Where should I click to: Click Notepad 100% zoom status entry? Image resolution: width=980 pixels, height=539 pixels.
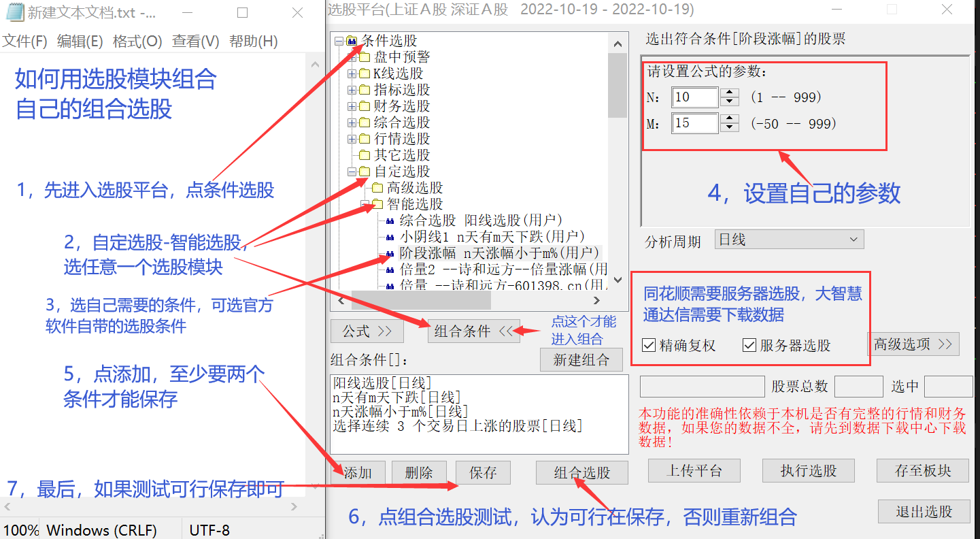coord(20,530)
